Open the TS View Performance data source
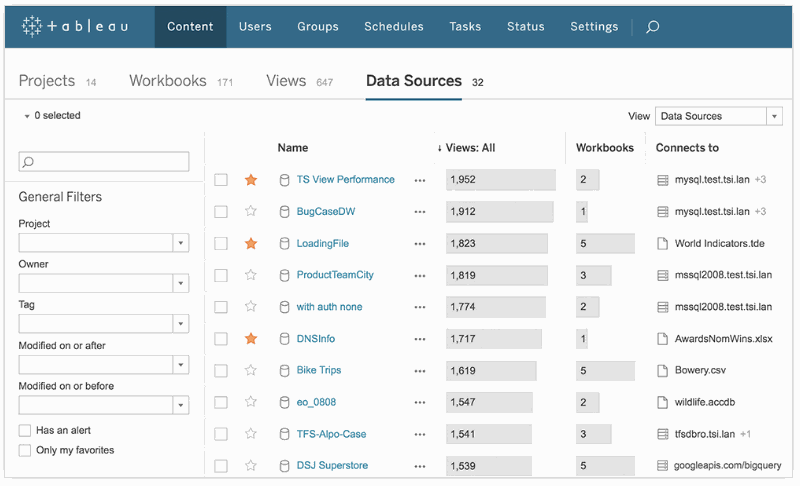The image size is (800, 486). coord(345,180)
